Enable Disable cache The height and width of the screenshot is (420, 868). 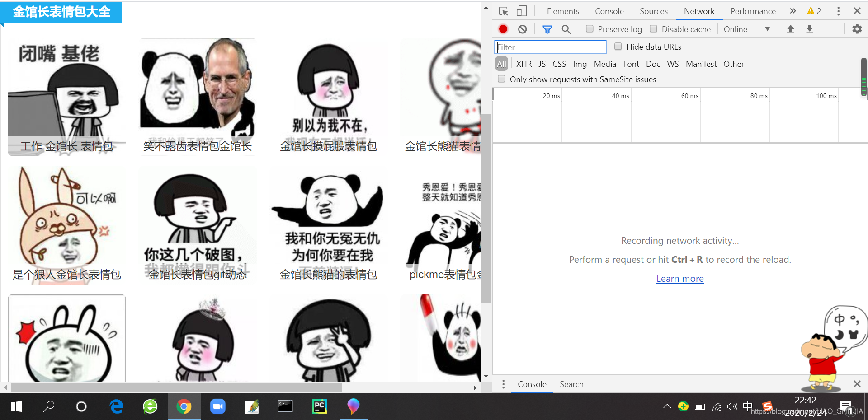(x=653, y=28)
